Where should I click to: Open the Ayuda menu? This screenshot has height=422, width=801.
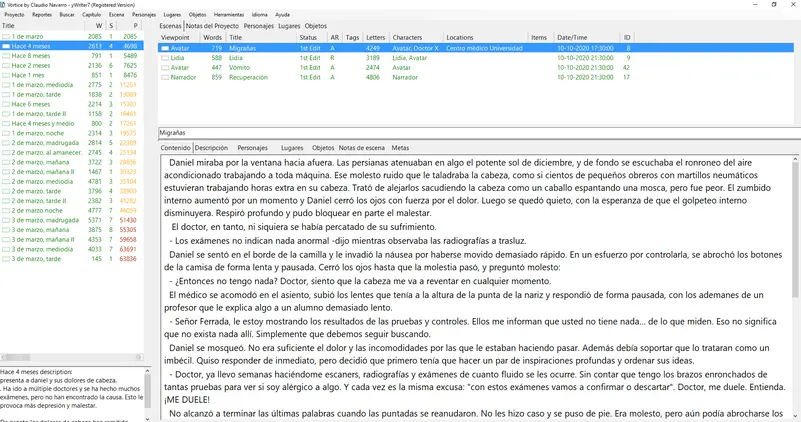coord(282,15)
